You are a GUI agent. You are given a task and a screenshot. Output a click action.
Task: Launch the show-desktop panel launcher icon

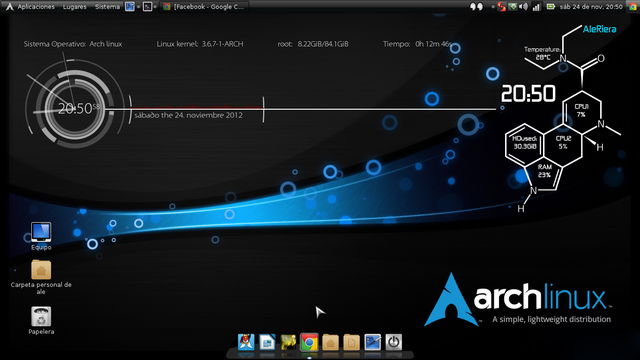coord(130,7)
